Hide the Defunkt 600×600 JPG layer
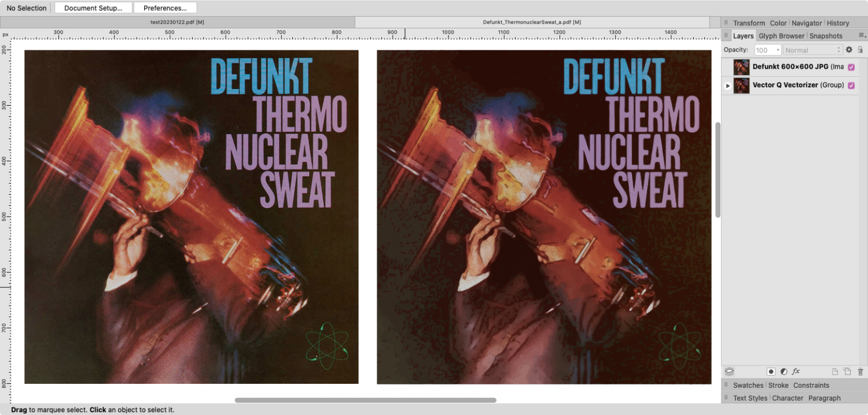The image size is (868, 415). 851,67
